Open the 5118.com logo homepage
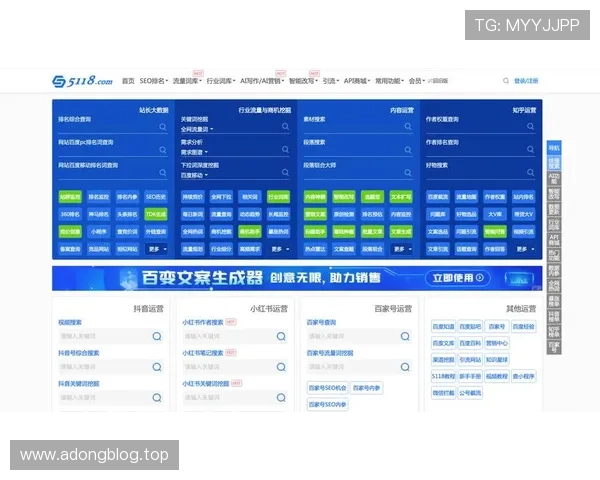 coord(82,81)
